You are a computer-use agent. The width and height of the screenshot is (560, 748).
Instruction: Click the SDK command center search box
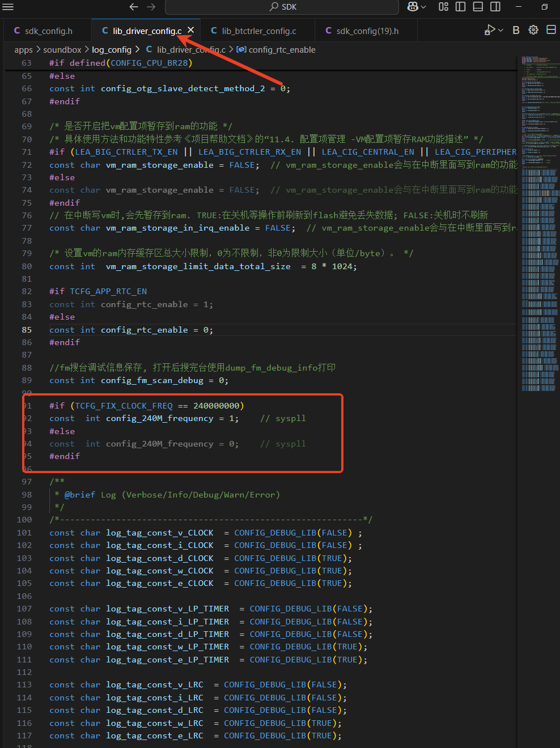pos(282,7)
